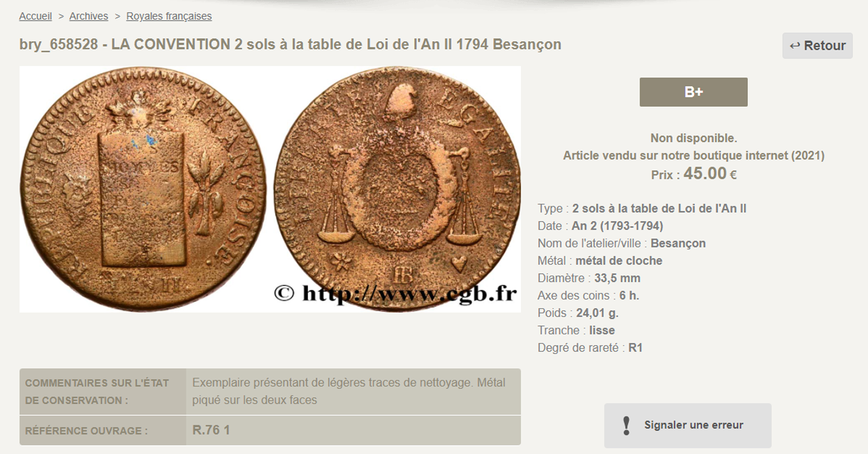Click the cgb.fr copyright watermark

pyautogui.click(x=396, y=294)
